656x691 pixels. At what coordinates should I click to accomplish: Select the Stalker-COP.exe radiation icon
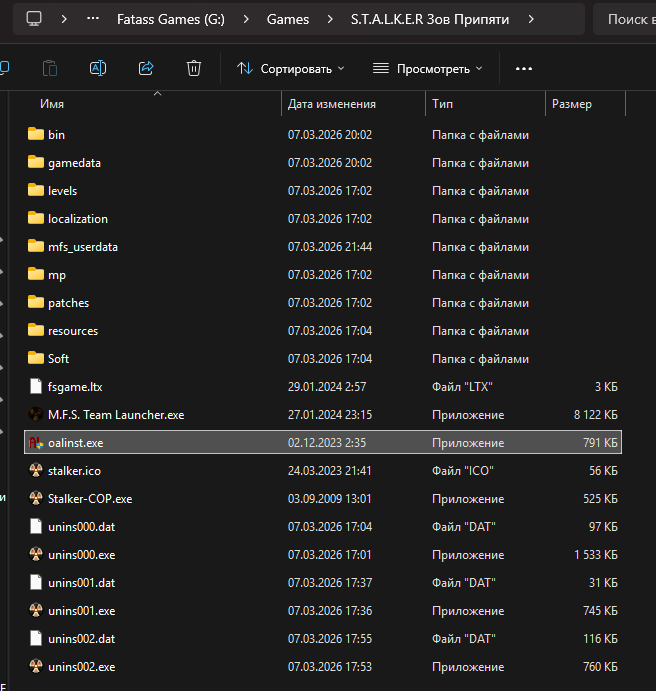36,498
